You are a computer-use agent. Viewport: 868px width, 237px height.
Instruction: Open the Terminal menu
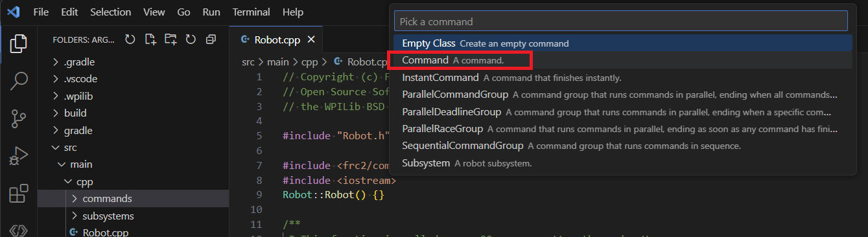coord(251,12)
